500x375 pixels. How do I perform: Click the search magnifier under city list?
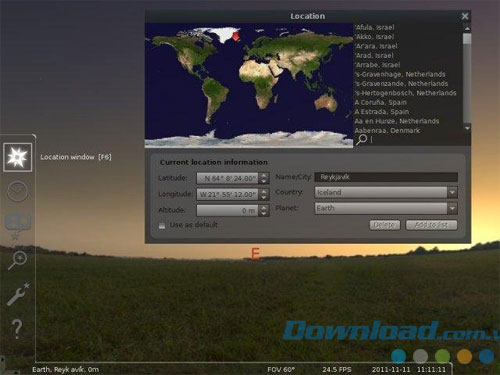[361, 139]
